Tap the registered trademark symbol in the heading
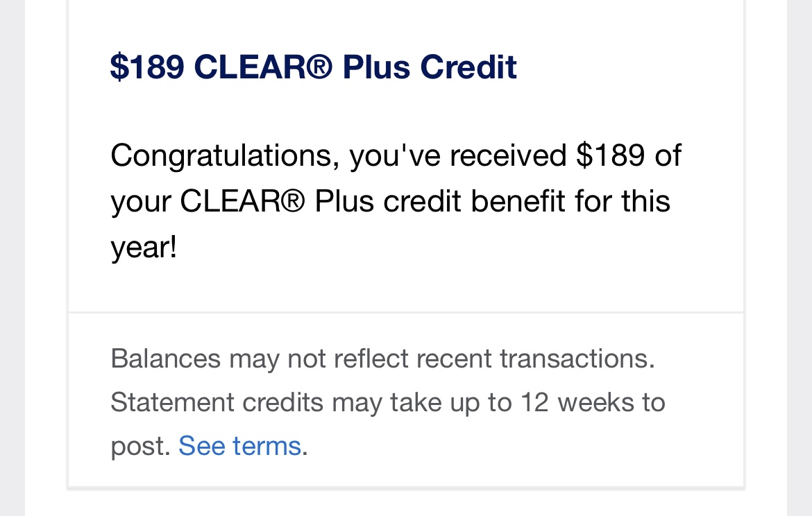 pos(320,67)
